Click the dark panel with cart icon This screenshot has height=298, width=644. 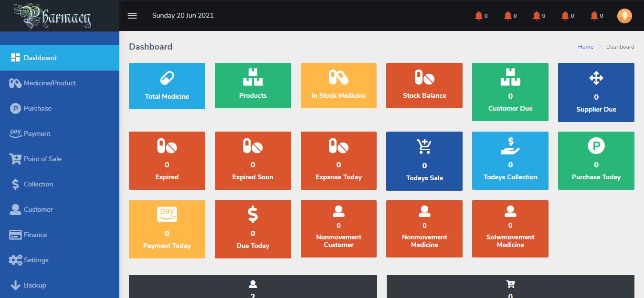(x=510, y=287)
